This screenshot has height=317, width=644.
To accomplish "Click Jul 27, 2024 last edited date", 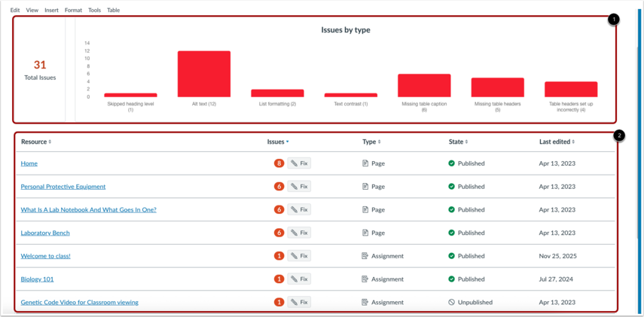I will pyautogui.click(x=556, y=279).
